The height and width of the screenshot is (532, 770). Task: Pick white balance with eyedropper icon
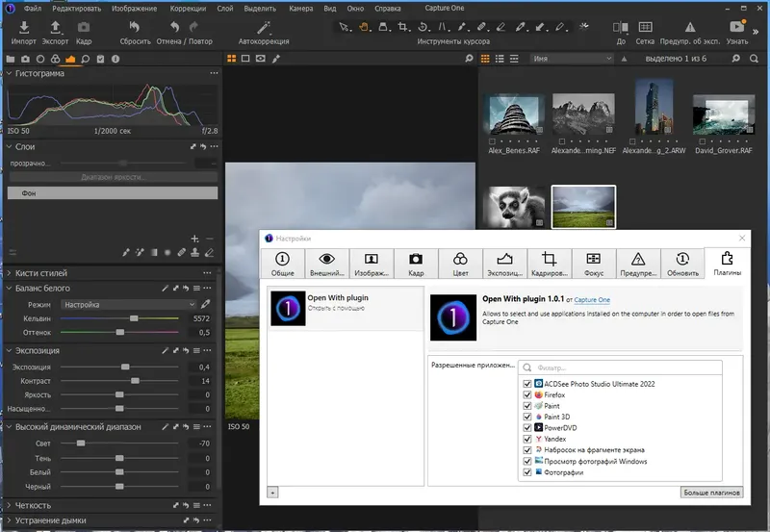click(205, 304)
